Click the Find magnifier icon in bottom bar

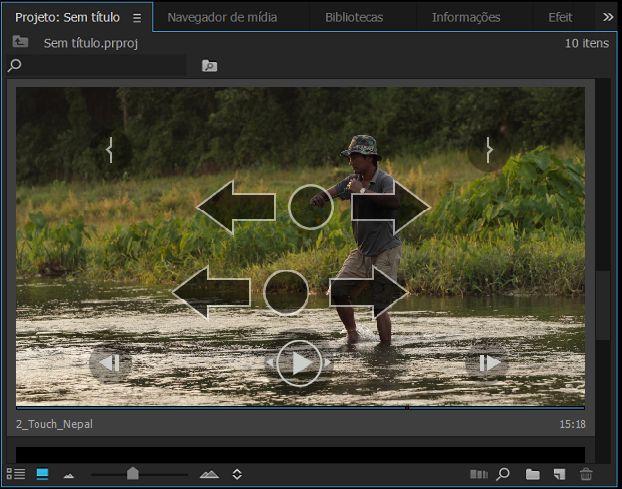[x=503, y=474]
